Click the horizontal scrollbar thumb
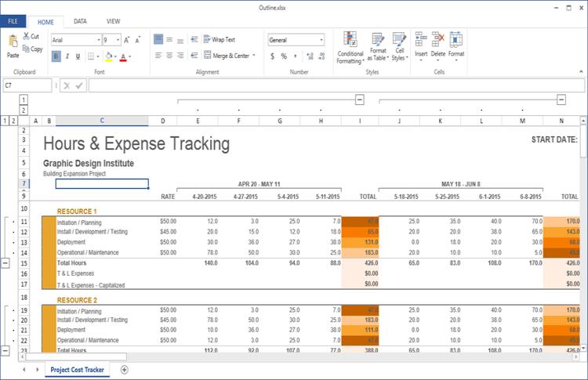 pyautogui.click(x=76, y=356)
